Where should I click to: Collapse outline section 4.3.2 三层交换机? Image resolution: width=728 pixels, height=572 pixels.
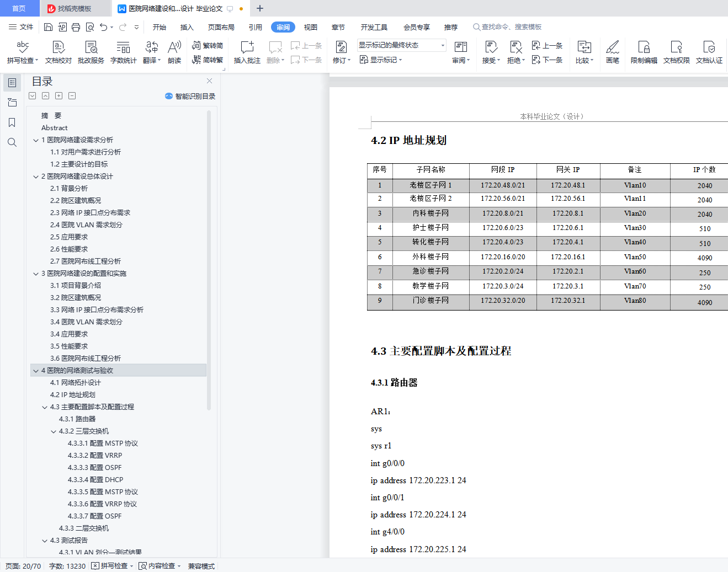click(54, 431)
